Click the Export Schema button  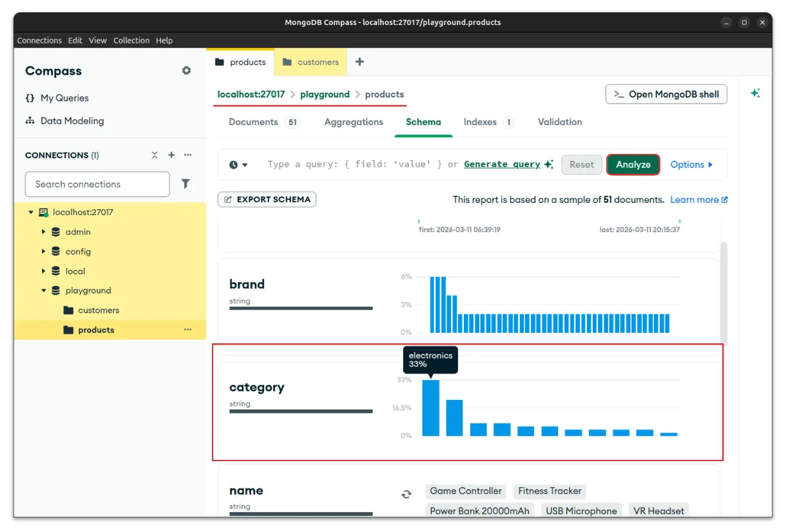[267, 200]
